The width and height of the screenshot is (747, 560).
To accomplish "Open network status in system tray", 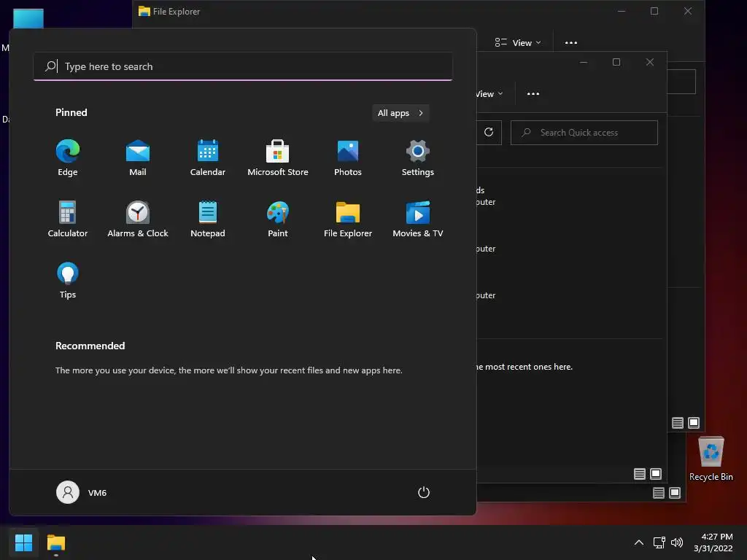I will click(x=659, y=542).
